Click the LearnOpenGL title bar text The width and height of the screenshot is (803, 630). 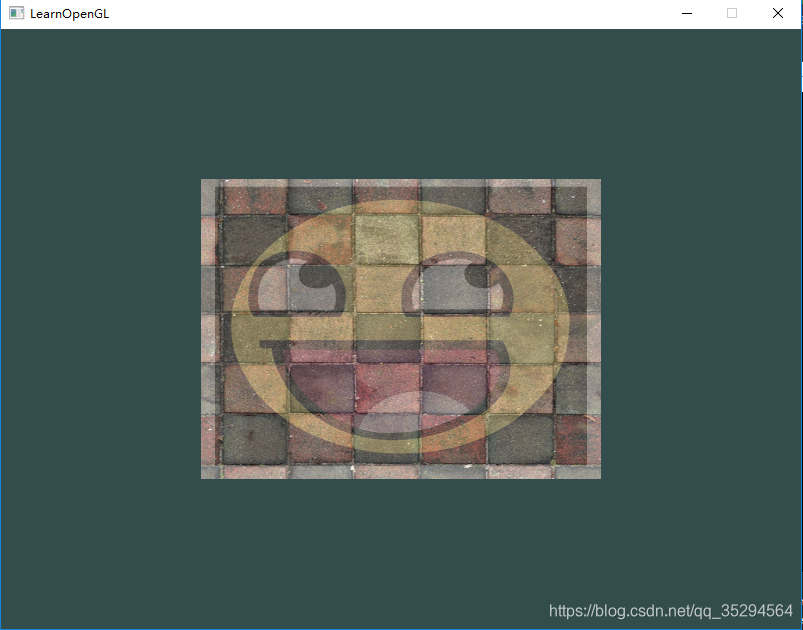tap(68, 14)
